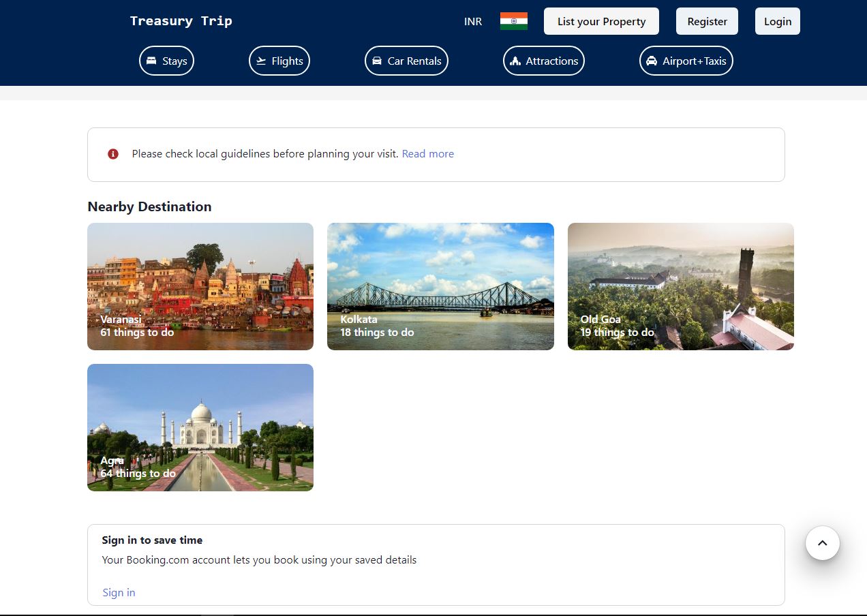This screenshot has width=867, height=616.
Task: Switch to the Flights tab
Action: (x=279, y=61)
